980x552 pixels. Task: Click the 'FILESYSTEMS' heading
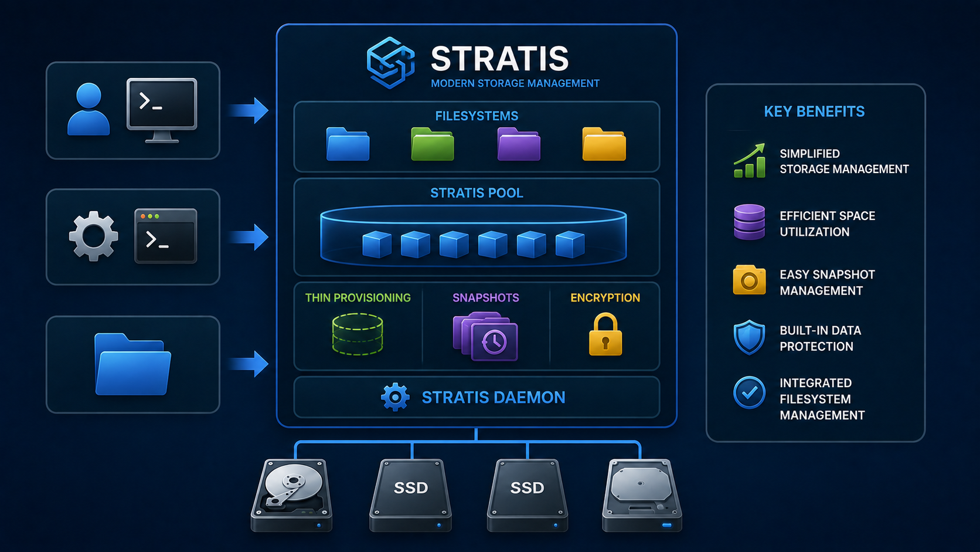(x=477, y=116)
